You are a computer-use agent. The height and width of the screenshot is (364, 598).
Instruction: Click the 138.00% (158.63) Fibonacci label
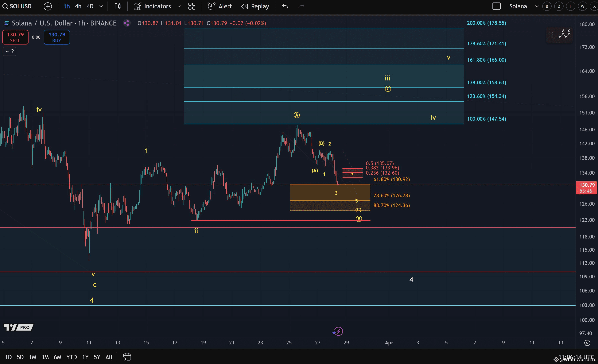[x=487, y=83]
